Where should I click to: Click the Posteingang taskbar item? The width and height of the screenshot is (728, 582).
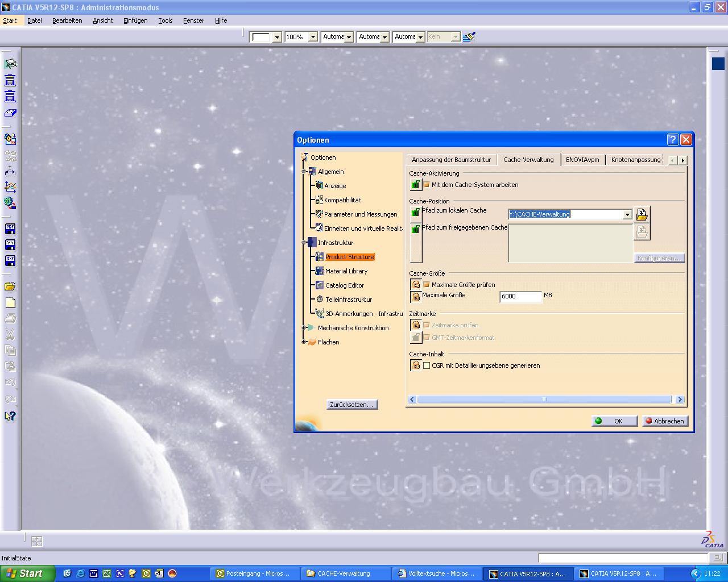(255, 573)
